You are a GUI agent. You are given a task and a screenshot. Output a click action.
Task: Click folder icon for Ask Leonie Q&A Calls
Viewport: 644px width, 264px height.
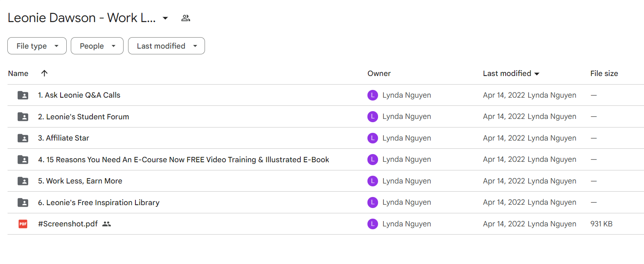[x=23, y=95]
